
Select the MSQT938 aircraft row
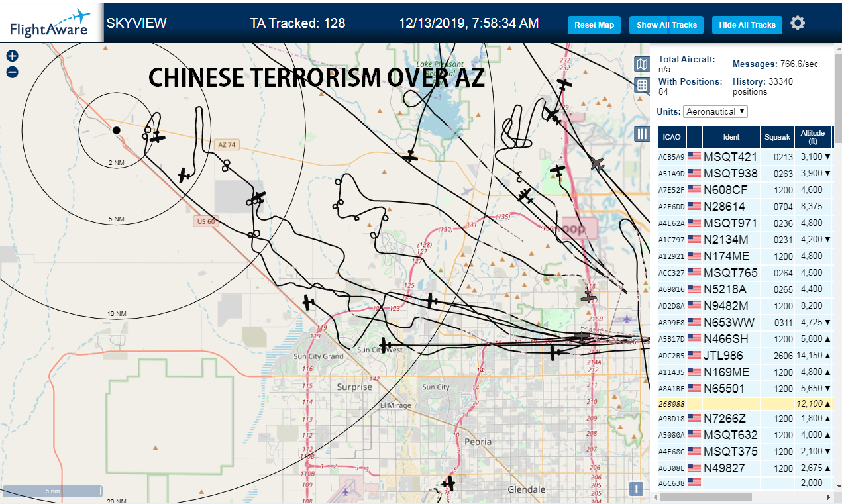(745, 174)
